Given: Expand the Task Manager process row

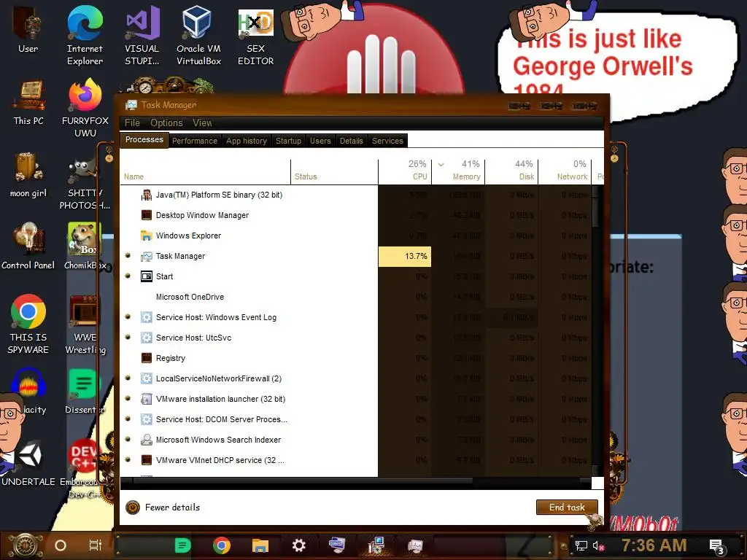Looking at the screenshot, I should [128, 256].
